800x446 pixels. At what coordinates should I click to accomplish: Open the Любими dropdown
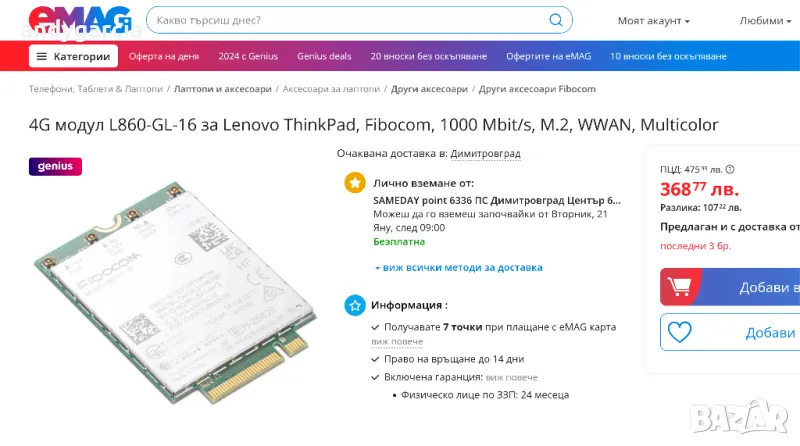765,21
